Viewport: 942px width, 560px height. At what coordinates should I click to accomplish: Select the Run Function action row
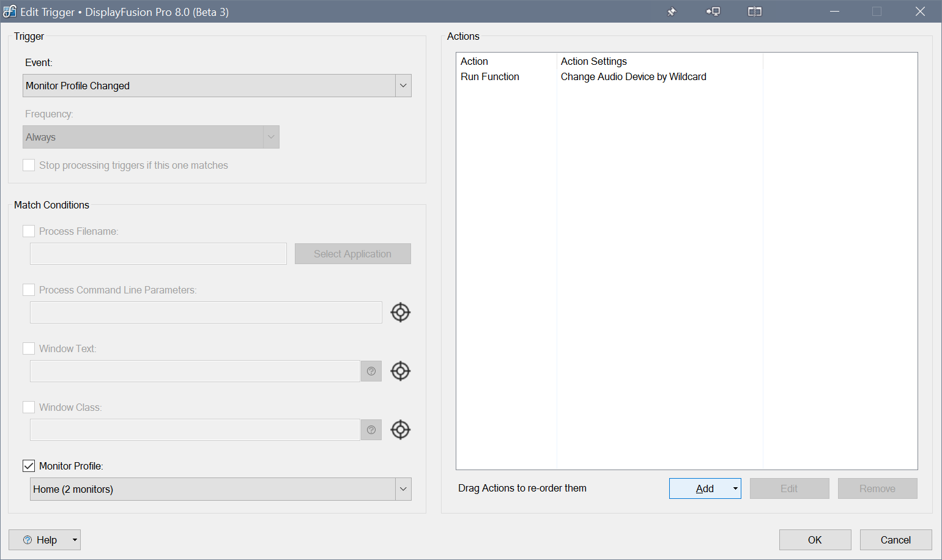pos(490,76)
